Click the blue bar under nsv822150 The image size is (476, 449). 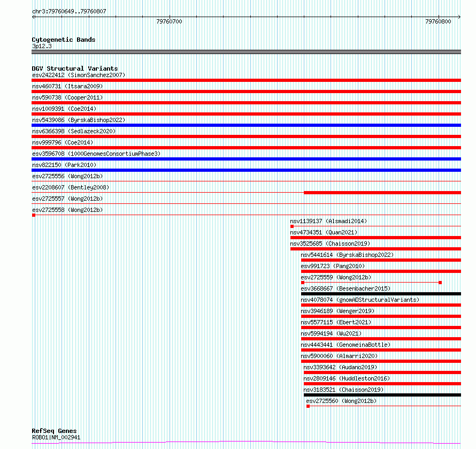[246, 170]
